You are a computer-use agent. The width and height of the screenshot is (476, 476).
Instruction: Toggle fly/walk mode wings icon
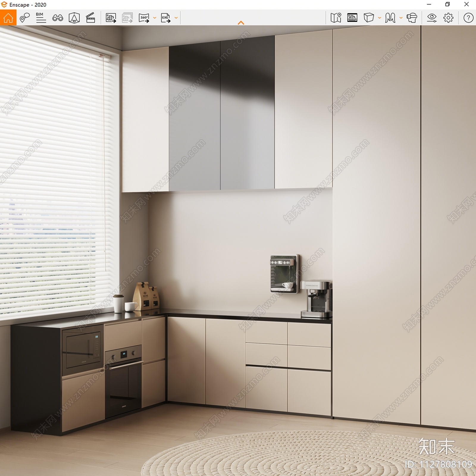[x=390, y=18]
